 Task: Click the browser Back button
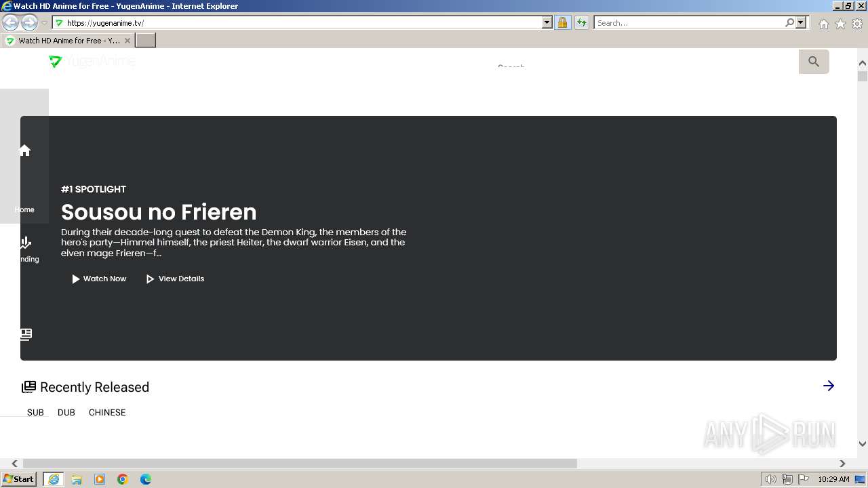point(10,23)
